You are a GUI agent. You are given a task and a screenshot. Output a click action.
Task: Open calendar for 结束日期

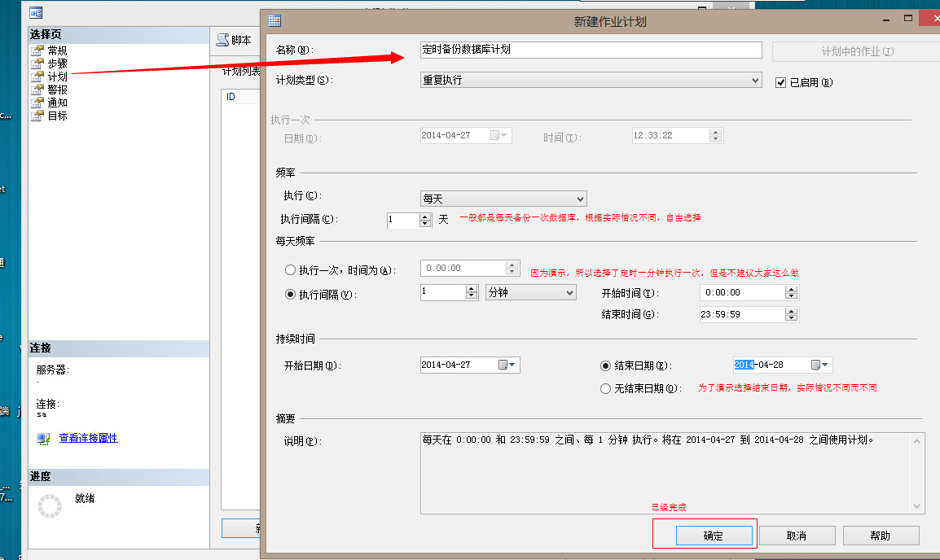(x=819, y=365)
